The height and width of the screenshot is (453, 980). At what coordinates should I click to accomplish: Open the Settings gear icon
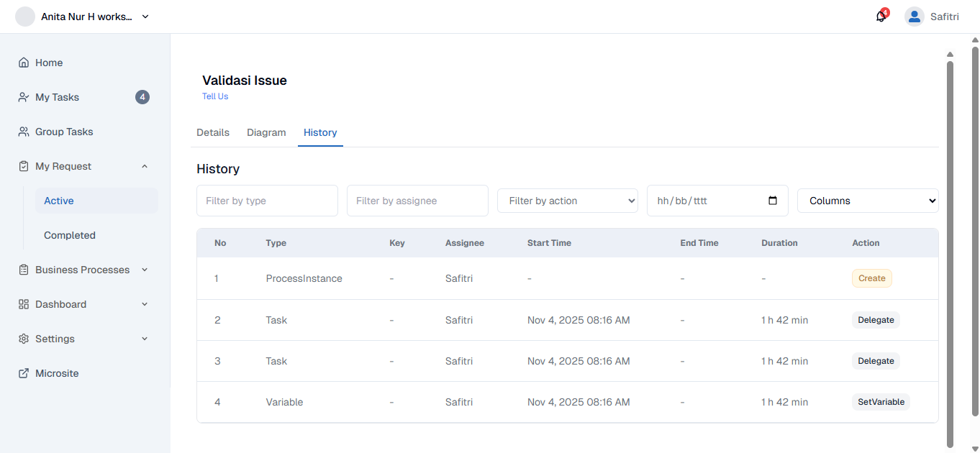pyautogui.click(x=23, y=339)
